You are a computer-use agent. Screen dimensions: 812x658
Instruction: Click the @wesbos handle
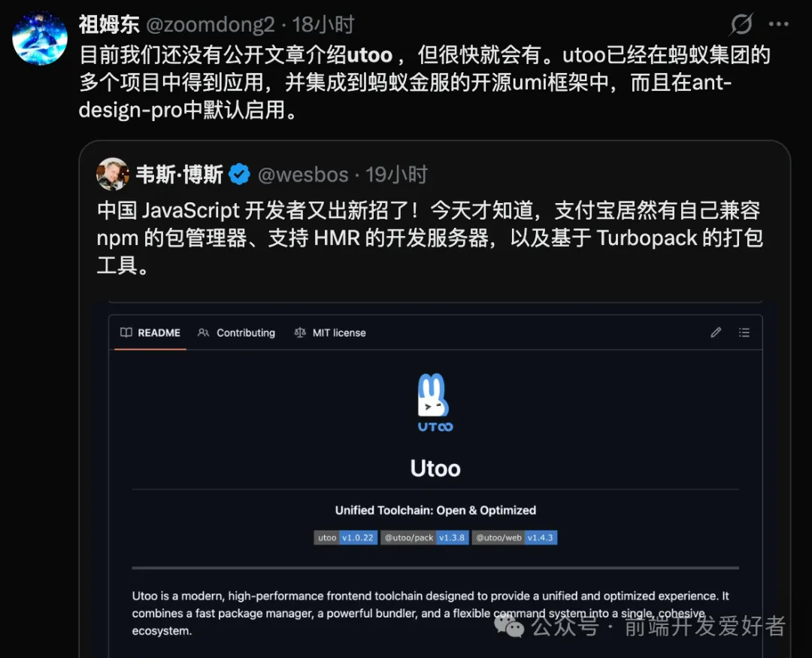coord(303,174)
